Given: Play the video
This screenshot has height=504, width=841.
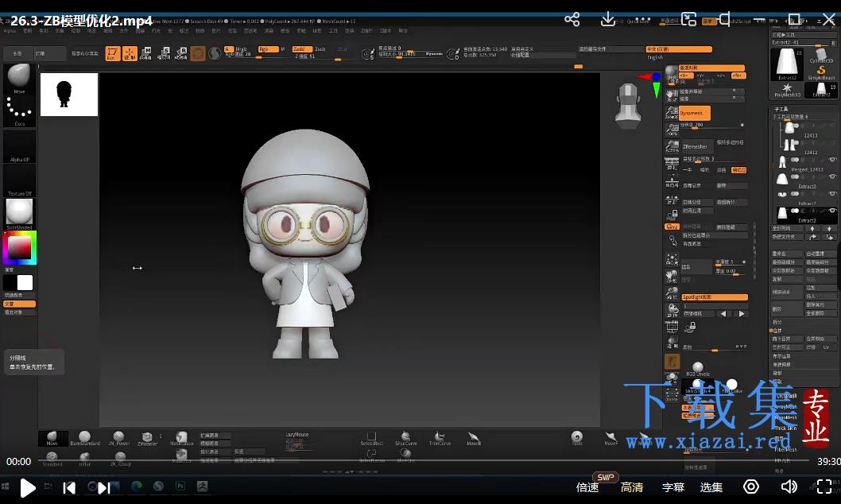Looking at the screenshot, I should tap(27, 487).
